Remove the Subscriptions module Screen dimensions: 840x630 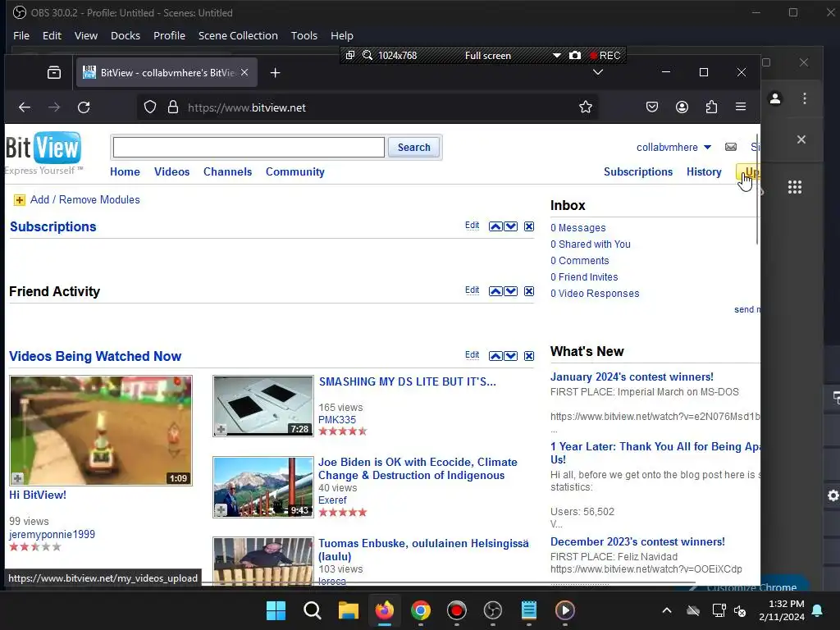[x=529, y=226]
